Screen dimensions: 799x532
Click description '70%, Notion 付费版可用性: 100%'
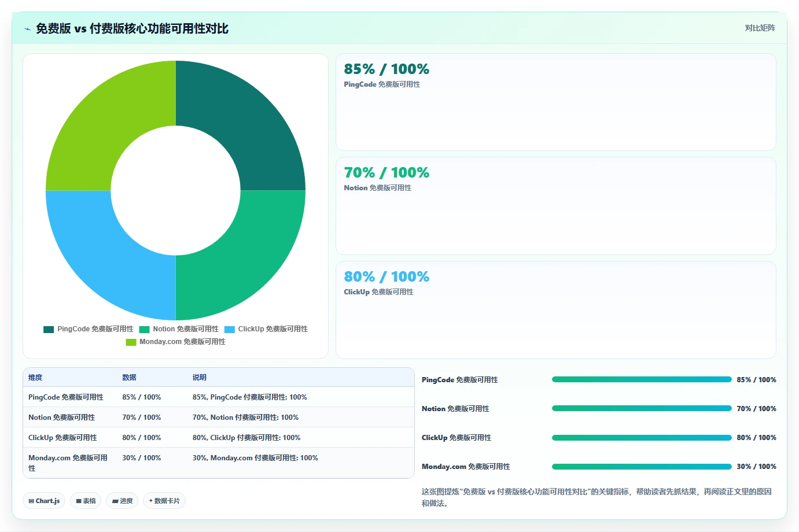pos(246,418)
